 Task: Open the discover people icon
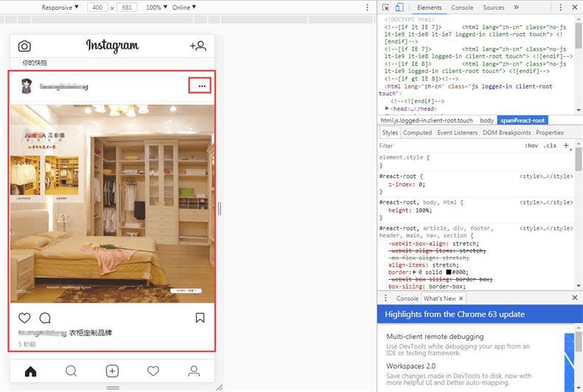pos(198,46)
